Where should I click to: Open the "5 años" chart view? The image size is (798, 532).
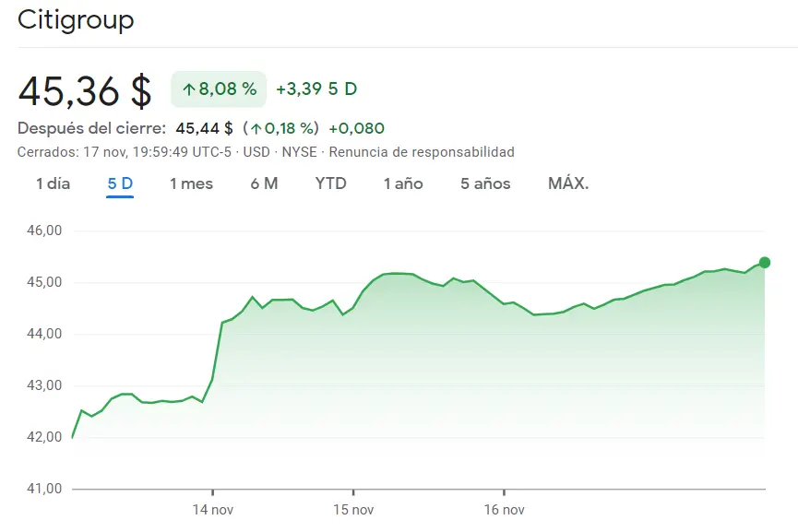484,183
